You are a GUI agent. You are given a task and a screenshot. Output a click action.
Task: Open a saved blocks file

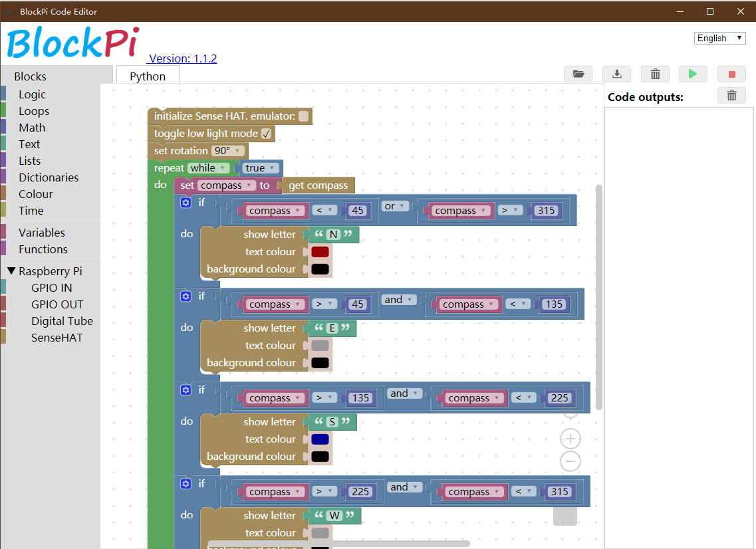point(578,74)
